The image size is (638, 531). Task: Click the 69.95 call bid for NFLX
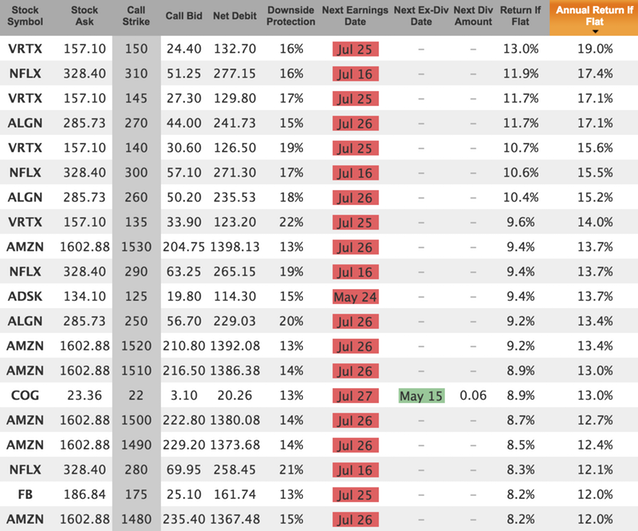pyautogui.click(x=184, y=470)
